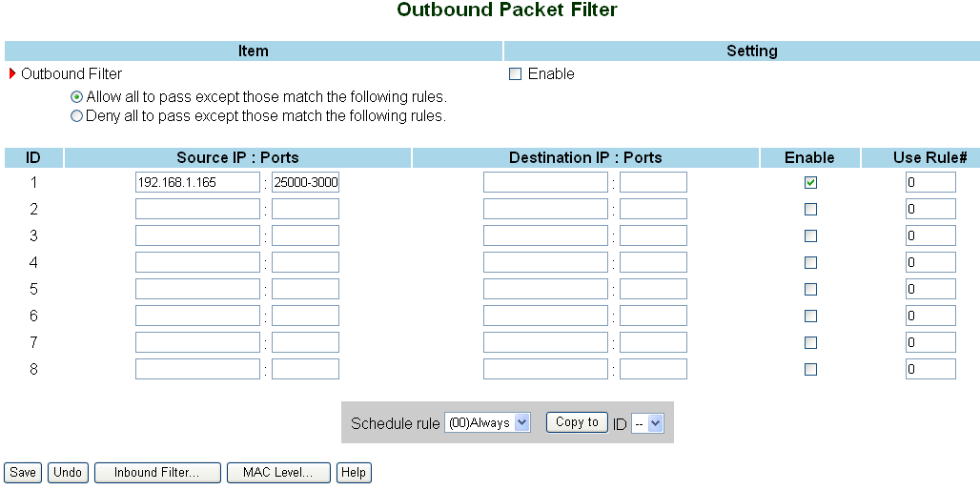
Task: Open the MAC Level settings
Action: (x=278, y=473)
